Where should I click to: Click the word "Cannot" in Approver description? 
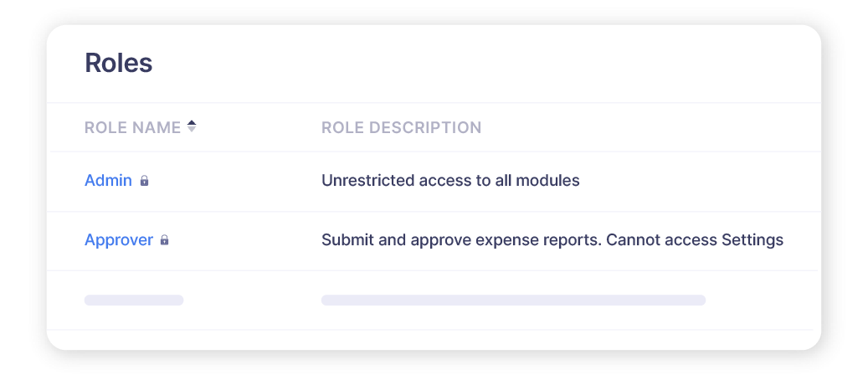[632, 240]
